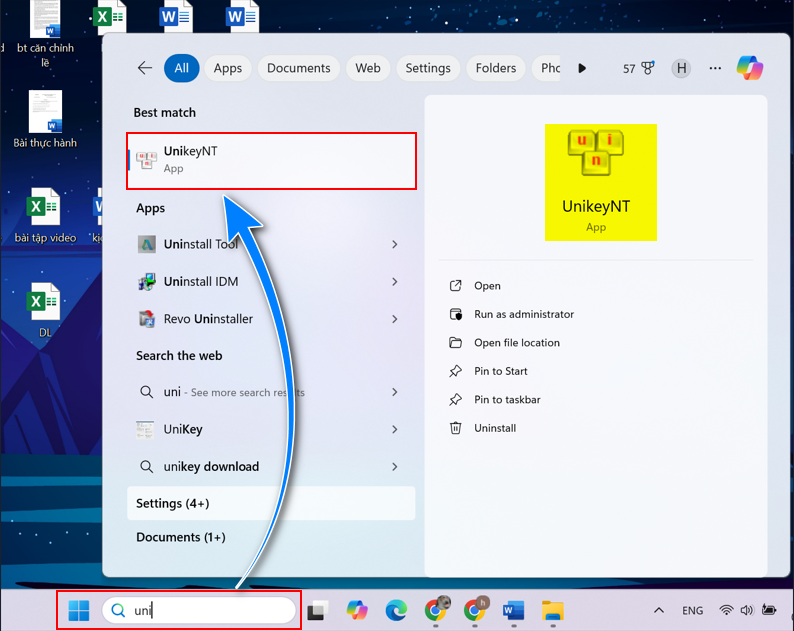
Task: Expand Uninstall IDM result chevron
Action: coord(395,282)
